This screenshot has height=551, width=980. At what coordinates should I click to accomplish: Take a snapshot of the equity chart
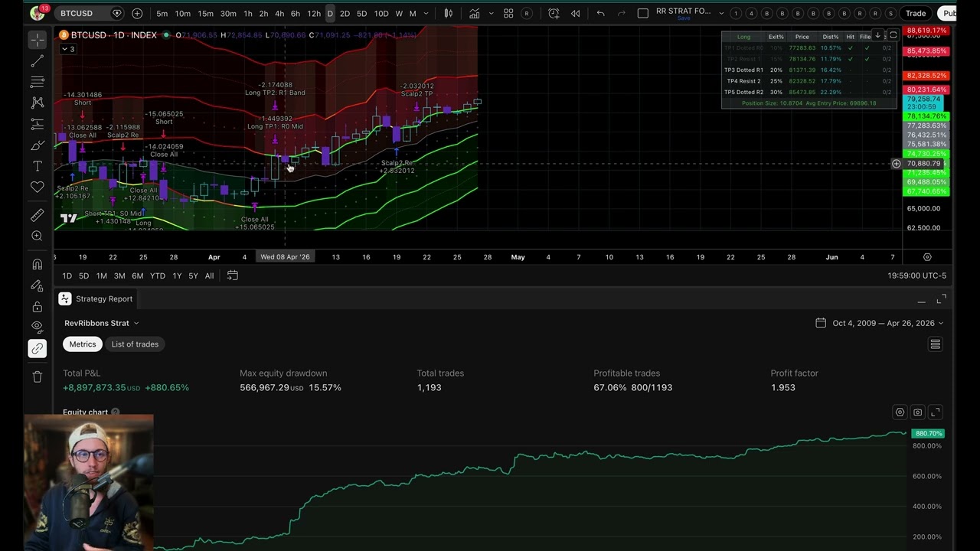pyautogui.click(x=917, y=412)
